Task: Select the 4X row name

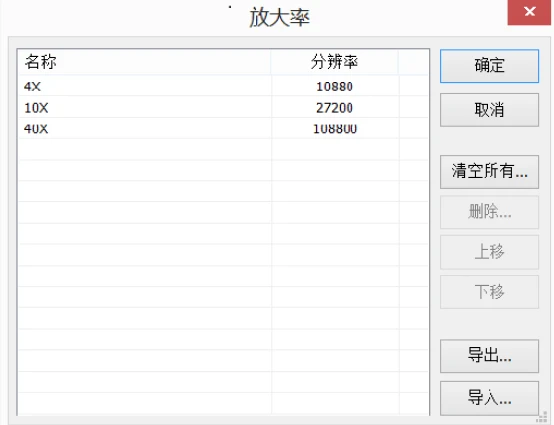Action: click(x=32, y=87)
